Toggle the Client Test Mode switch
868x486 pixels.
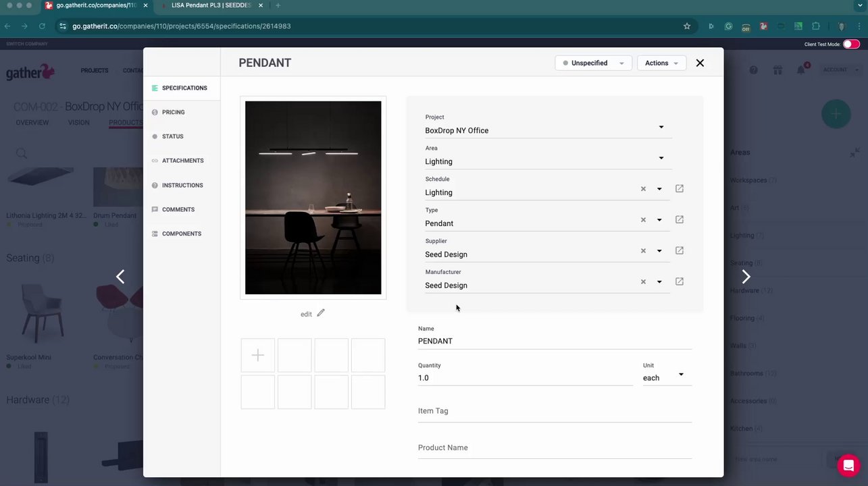coord(851,44)
